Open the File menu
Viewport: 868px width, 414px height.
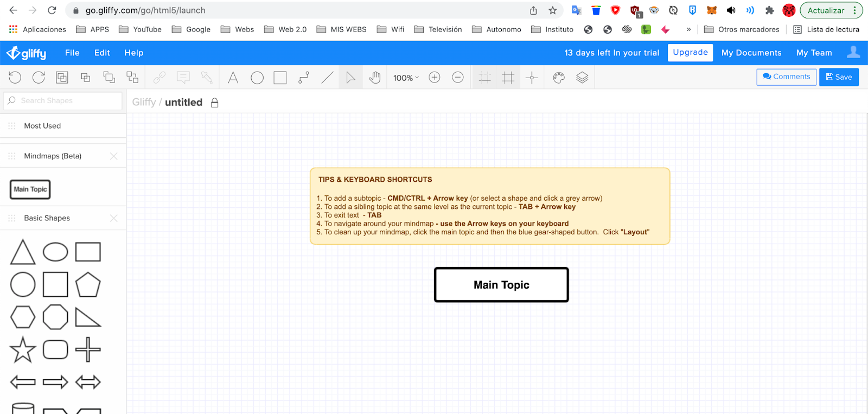point(72,53)
